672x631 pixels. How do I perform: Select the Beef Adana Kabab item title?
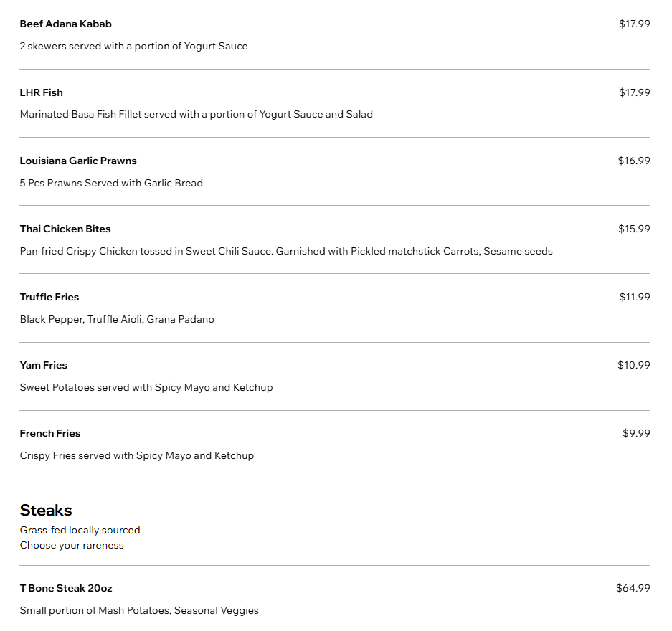(x=65, y=24)
